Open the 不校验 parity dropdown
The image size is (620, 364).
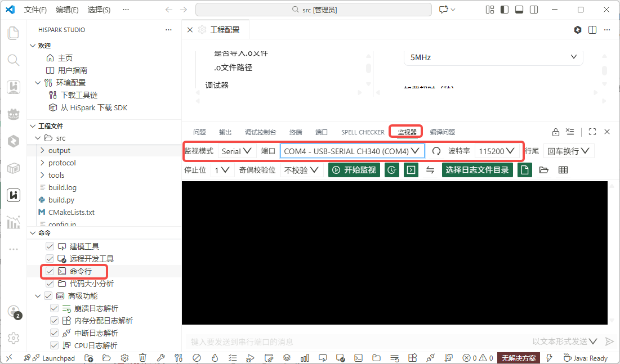click(x=301, y=170)
